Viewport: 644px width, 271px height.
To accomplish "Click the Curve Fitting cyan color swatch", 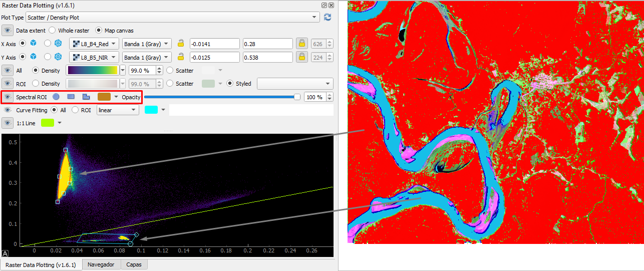I will [151, 110].
